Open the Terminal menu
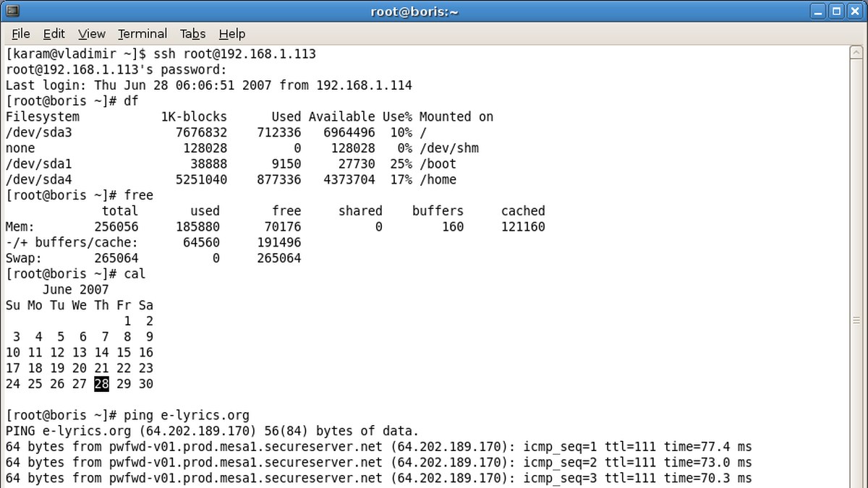The image size is (868, 488). (142, 34)
